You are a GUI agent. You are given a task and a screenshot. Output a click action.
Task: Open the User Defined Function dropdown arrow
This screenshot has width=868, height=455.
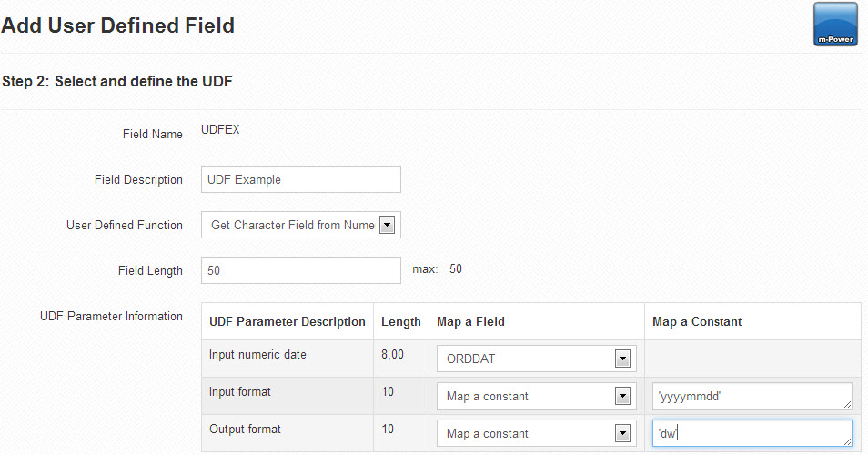click(387, 226)
